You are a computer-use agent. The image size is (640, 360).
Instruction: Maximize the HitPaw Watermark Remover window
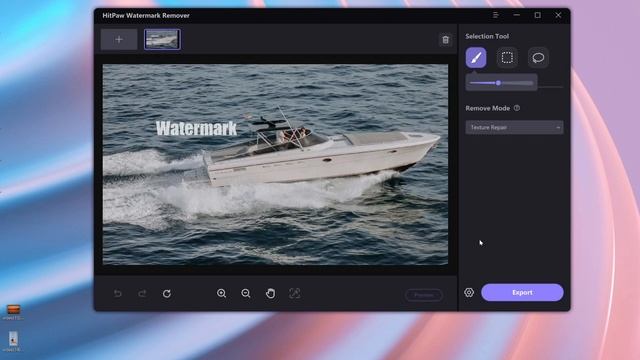pyautogui.click(x=538, y=15)
